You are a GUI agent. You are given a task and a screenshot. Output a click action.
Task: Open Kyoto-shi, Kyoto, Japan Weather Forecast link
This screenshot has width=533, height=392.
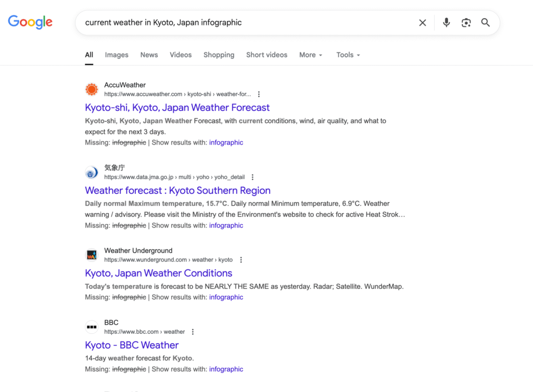click(177, 108)
